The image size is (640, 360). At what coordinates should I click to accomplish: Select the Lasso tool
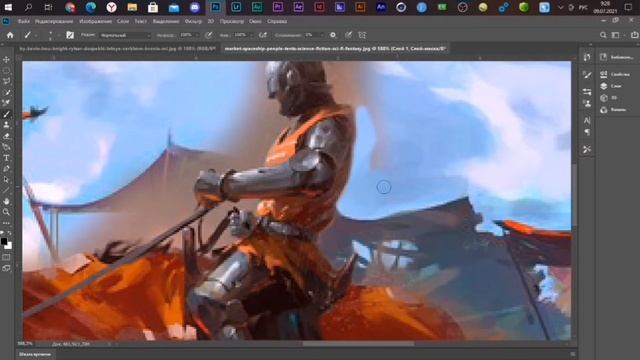pyautogui.click(x=6, y=81)
